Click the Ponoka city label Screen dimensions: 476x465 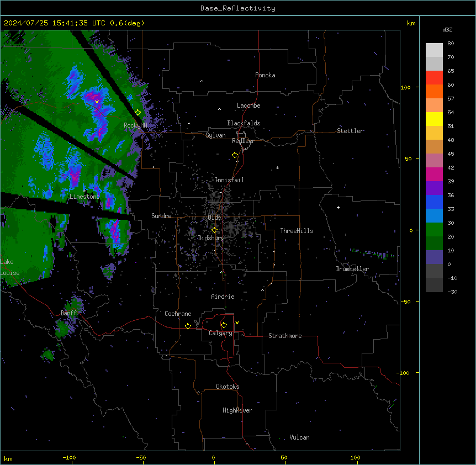(x=265, y=75)
